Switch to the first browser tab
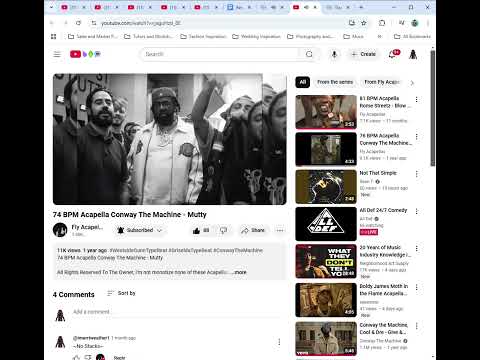The width and height of the screenshot is (480, 360). [x=74, y=7]
